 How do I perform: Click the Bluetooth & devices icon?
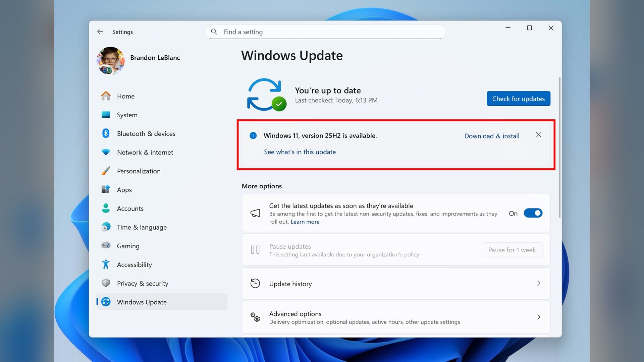click(106, 133)
